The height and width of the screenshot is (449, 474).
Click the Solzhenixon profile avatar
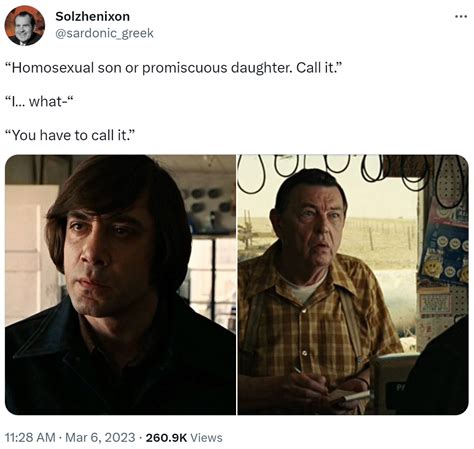pyautogui.click(x=25, y=25)
